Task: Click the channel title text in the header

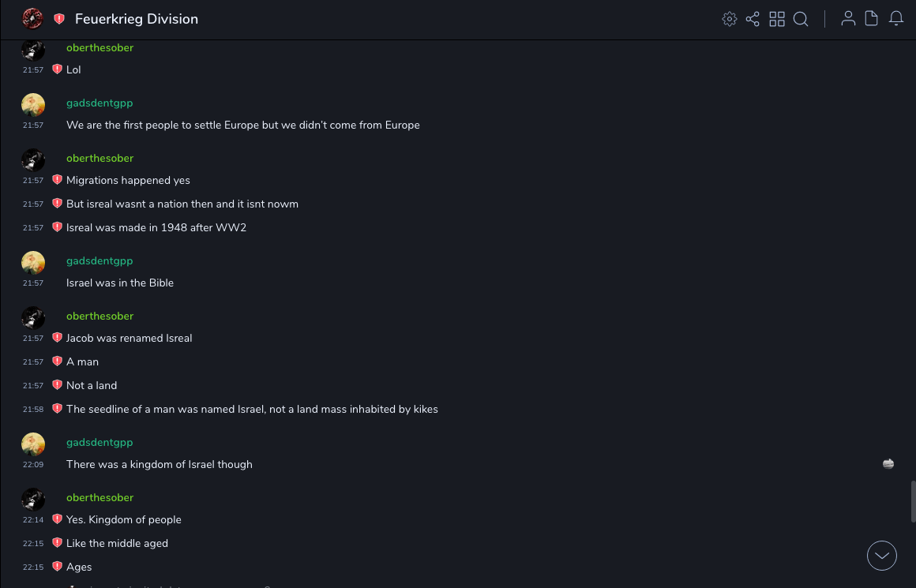Action: 137,19
